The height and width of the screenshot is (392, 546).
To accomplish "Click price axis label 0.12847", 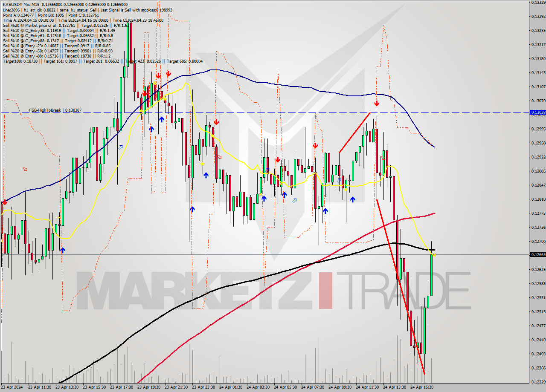I will 538,185.
